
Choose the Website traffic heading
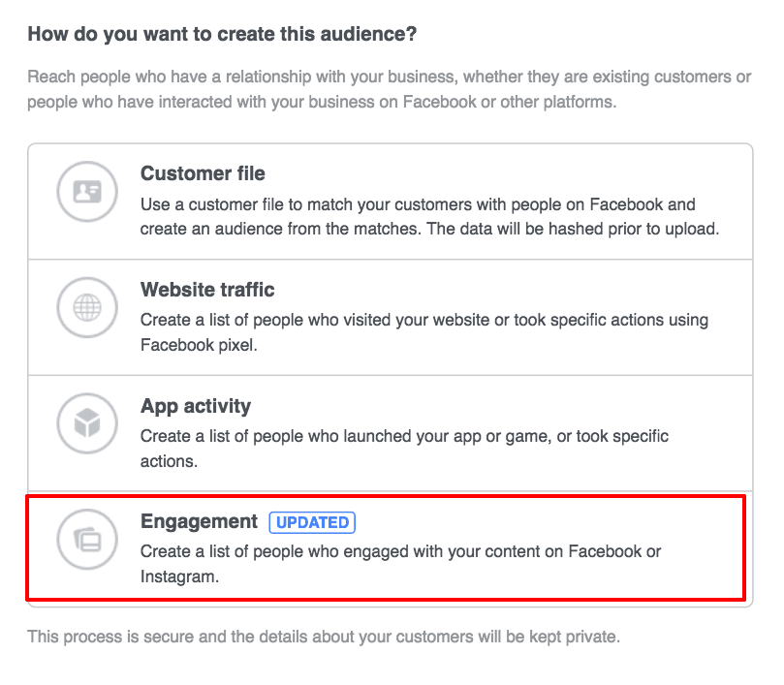[207, 290]
